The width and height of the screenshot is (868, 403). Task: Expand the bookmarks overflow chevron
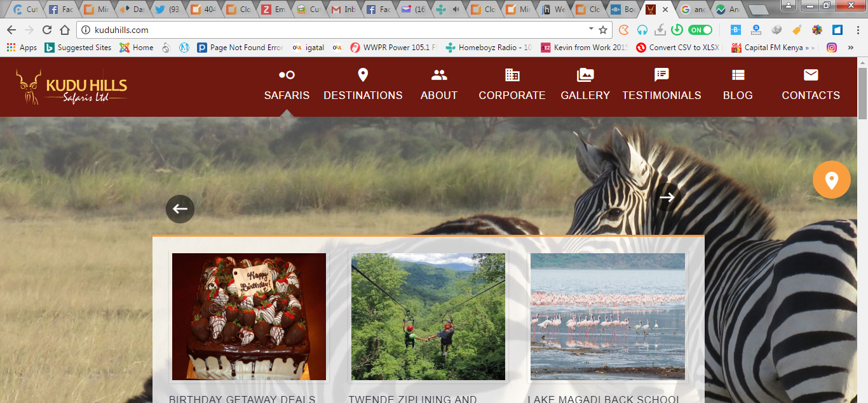pos(851,48)
